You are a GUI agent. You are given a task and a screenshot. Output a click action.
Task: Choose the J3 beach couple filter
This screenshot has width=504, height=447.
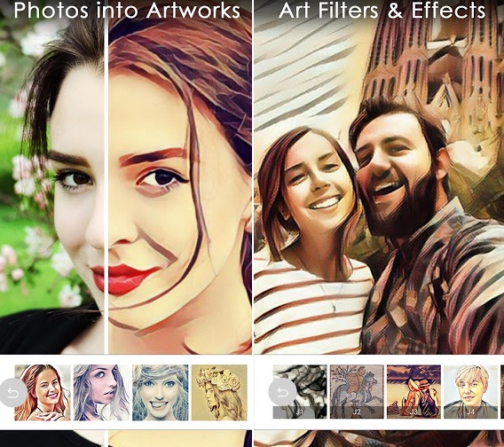click(x=413, y=391)
